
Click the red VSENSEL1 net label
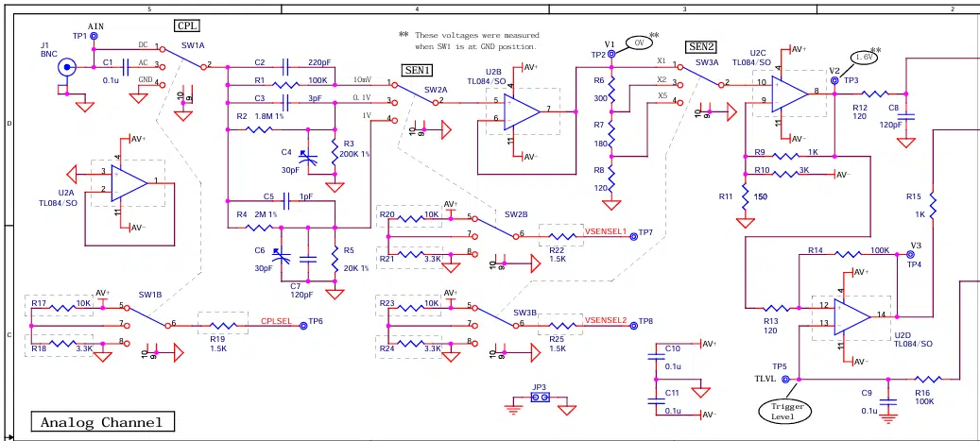pyautogui.click(x=606, y=231)
